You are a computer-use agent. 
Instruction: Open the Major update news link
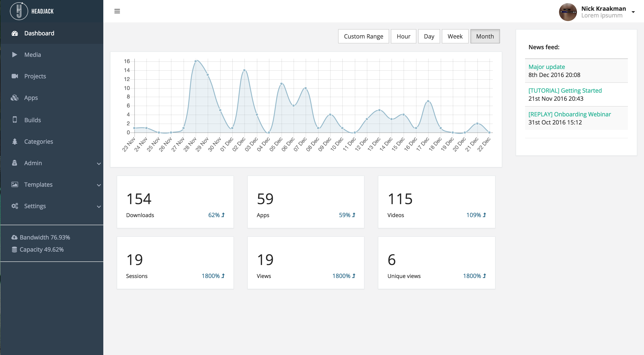coord(547,67)
